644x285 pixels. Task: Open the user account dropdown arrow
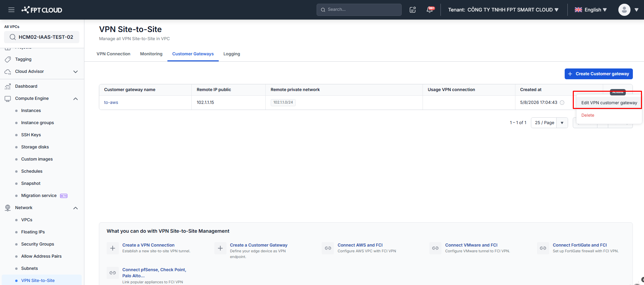click(636, 10)
